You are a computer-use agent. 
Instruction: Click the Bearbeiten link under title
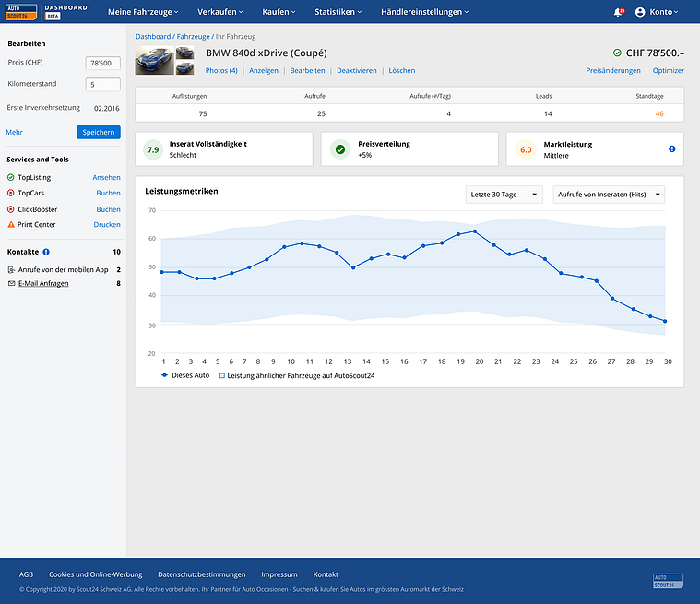coord(308,70)
